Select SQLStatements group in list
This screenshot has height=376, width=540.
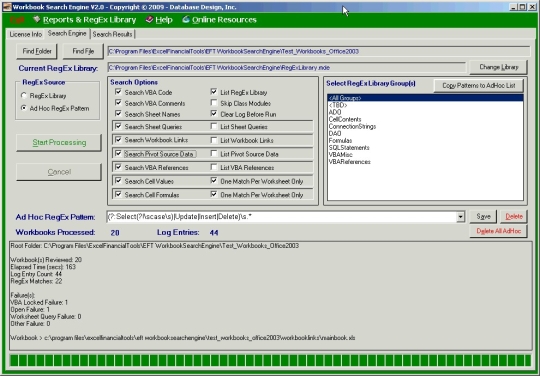pos(425,148)
